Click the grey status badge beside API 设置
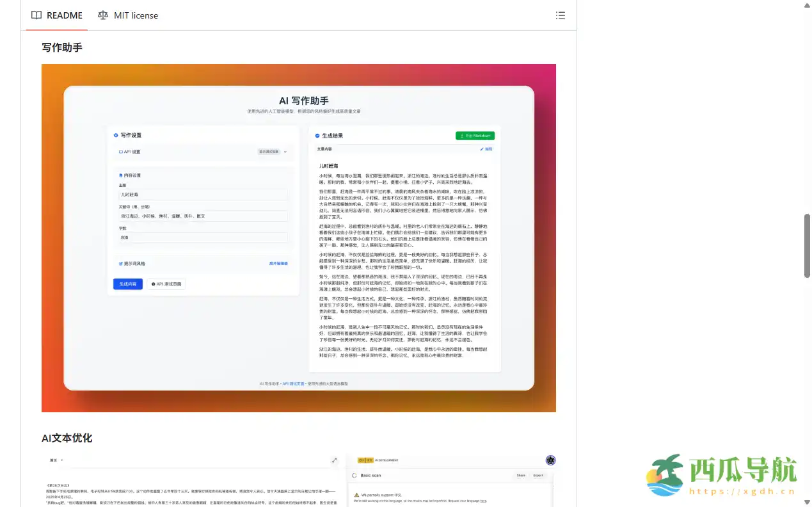812x507 pixels. pyautogui.click(x=269, y=152)
